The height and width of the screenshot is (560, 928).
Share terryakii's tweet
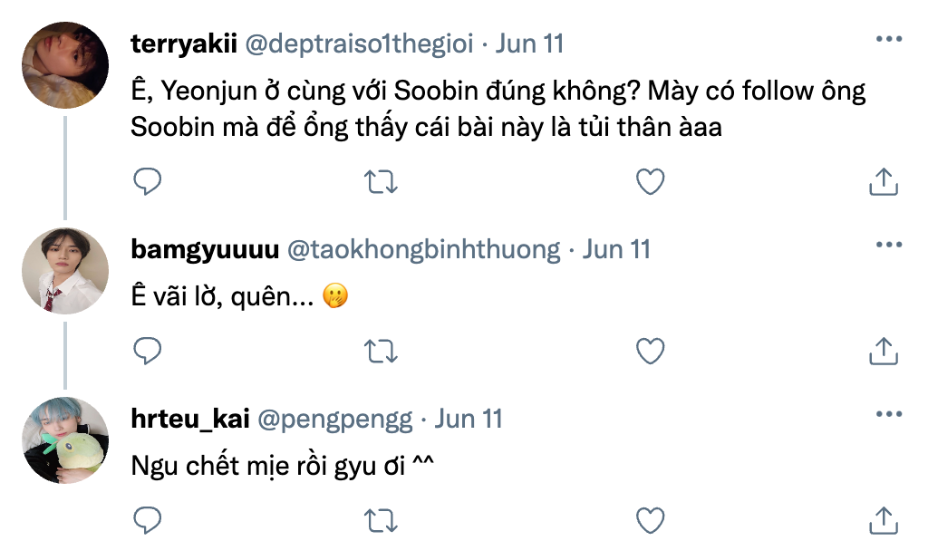coord(883,182)
